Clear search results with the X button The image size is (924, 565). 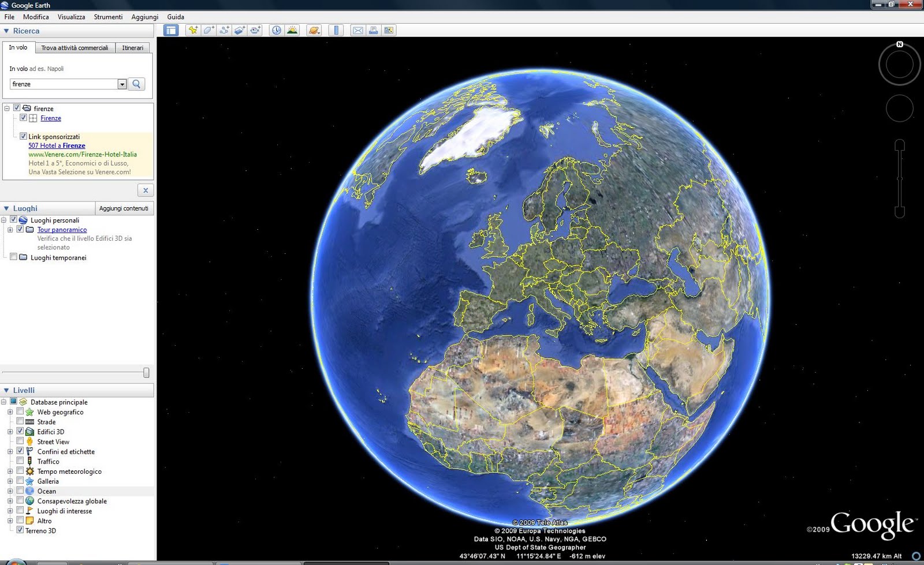(x=146, y=190)
